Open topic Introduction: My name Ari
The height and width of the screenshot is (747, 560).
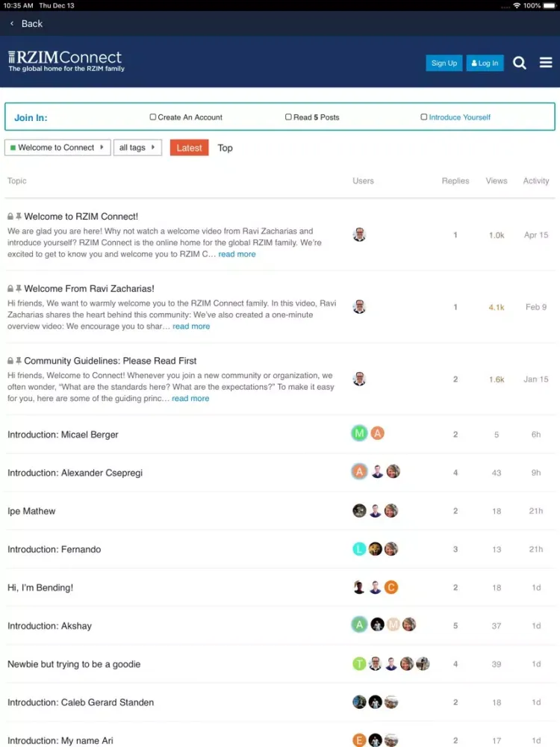60,740
